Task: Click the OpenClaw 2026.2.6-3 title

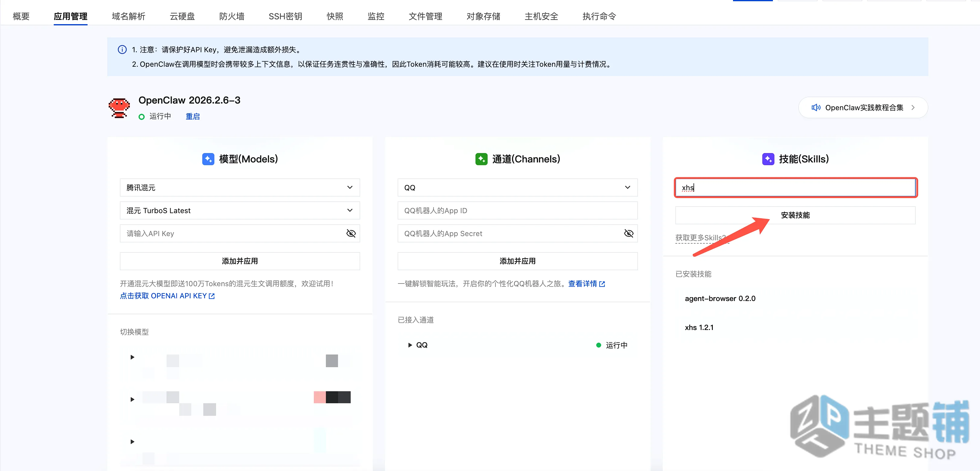Action: coord(189,100)
